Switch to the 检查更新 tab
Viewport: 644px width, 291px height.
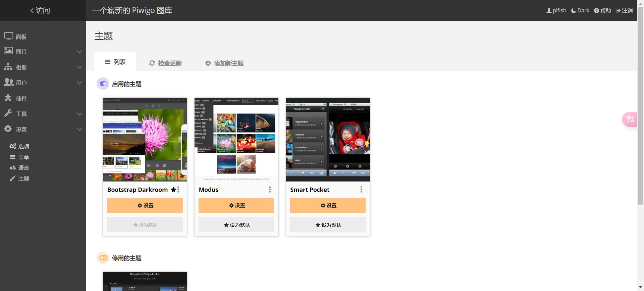(x=165, y=63)
